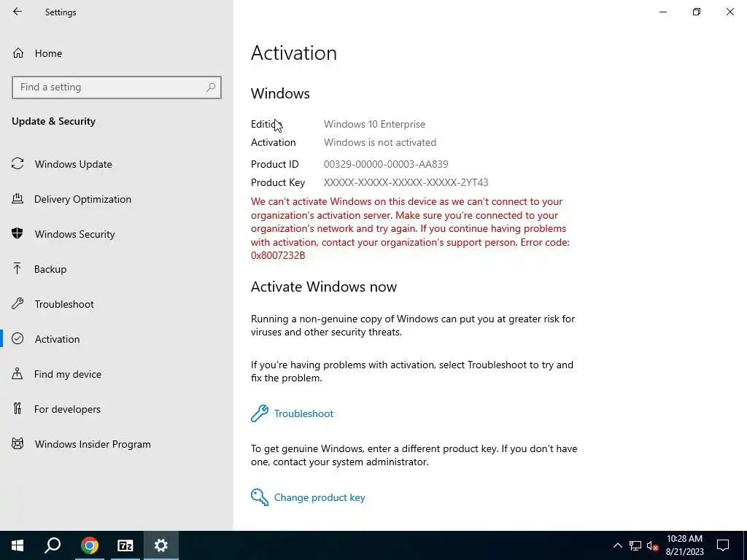Click the Windows is not activated status
747x560 pixels.
tap(379, 142)
